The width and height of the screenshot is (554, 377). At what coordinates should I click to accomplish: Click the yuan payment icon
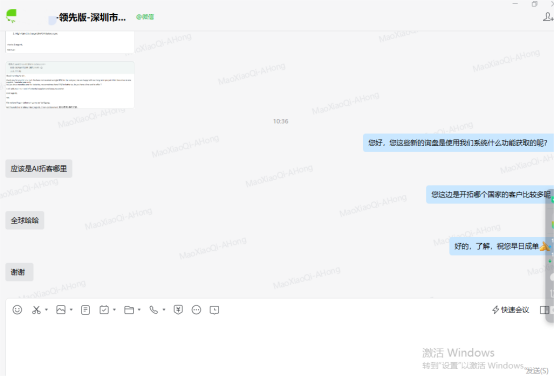coord(178,310)
